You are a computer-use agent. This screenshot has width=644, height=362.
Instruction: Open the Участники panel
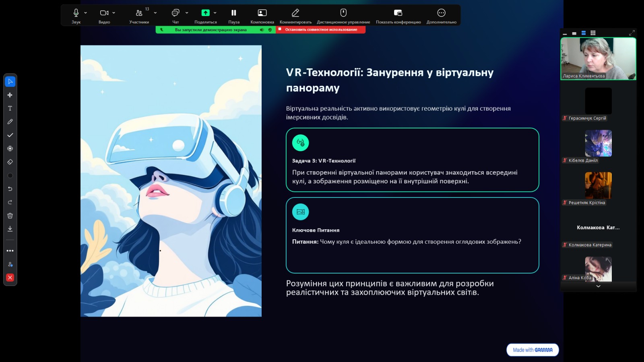[x=139, y=15]
